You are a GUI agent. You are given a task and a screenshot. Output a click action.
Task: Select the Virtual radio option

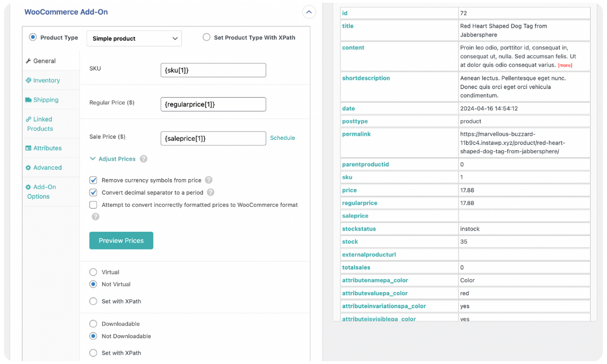pyautogui.click(x=93, y=272)
